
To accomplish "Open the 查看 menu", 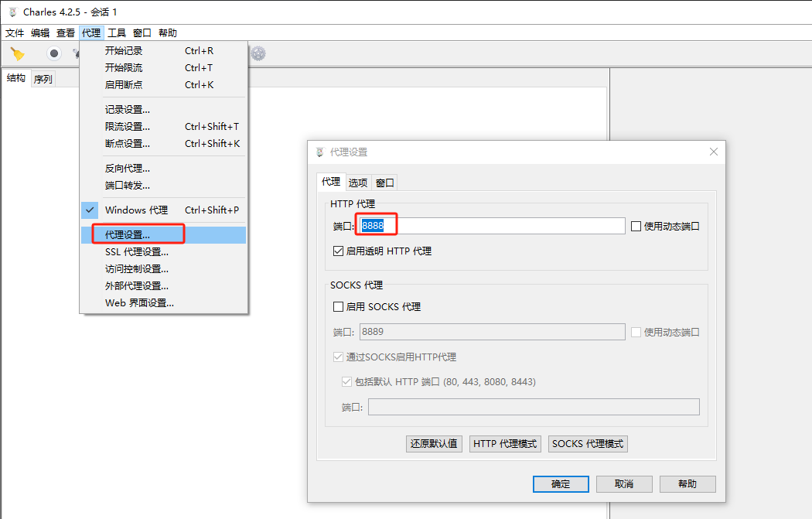I will pyautogui.click(x=65, y=32).
